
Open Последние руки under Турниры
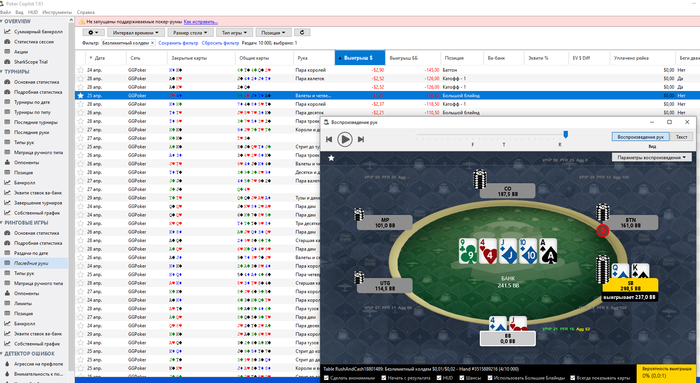pyautogui.click(x=31, y=132)
